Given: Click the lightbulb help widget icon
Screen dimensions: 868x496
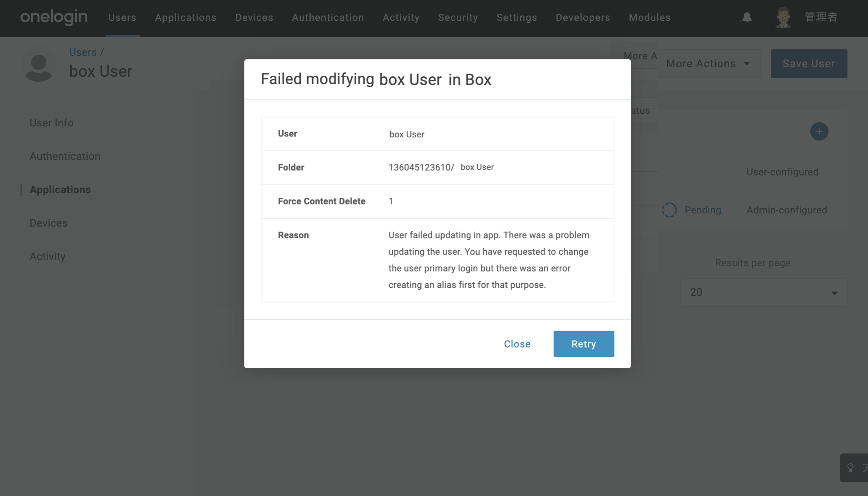Looking at the screenshot, I should pos(851,468).
